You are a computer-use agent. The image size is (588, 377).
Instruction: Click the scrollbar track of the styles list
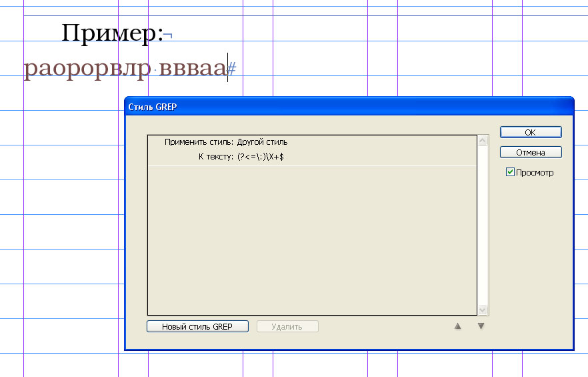pos(483,226)
